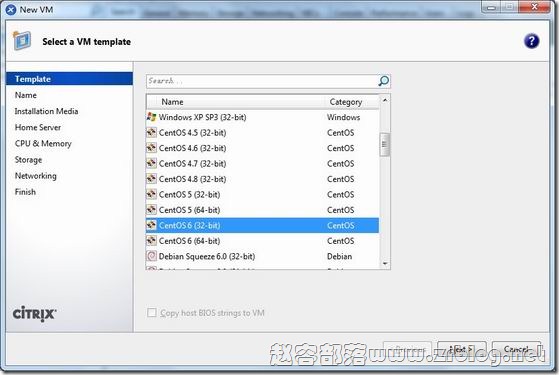Screen dimensions: 559x375
Task: Open the Finish wizard step
Action: (25, 192)
